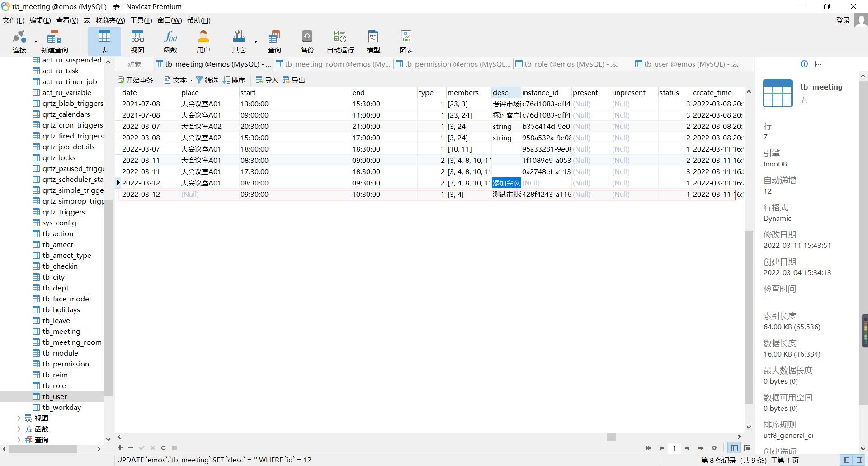
Task: Refresh the table data icon
Action: point(163,448)
